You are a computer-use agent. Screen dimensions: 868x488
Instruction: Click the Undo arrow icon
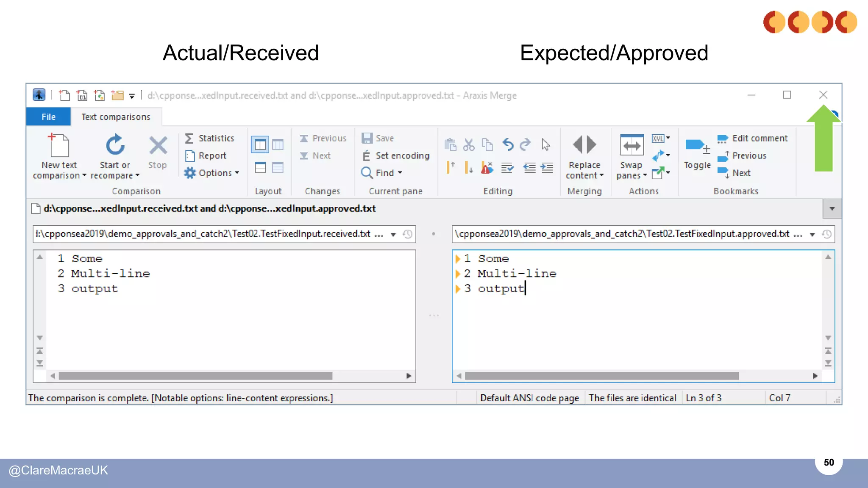coord(508,145)
